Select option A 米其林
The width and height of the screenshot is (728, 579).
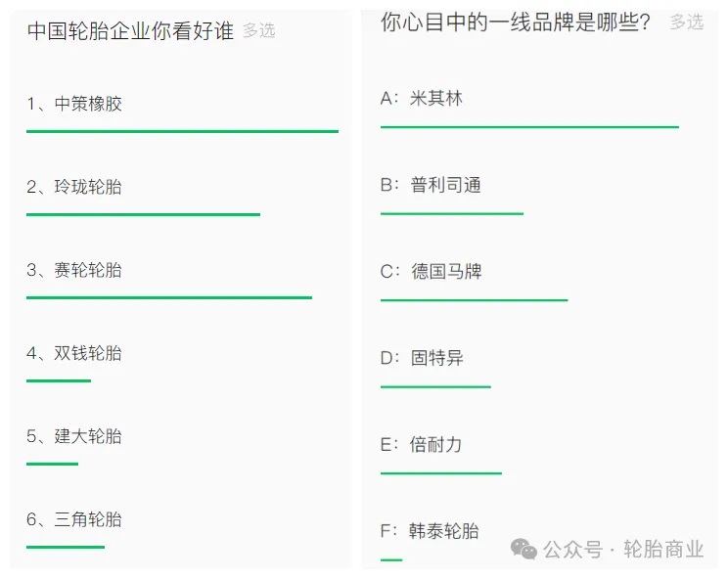coord(422,98)
